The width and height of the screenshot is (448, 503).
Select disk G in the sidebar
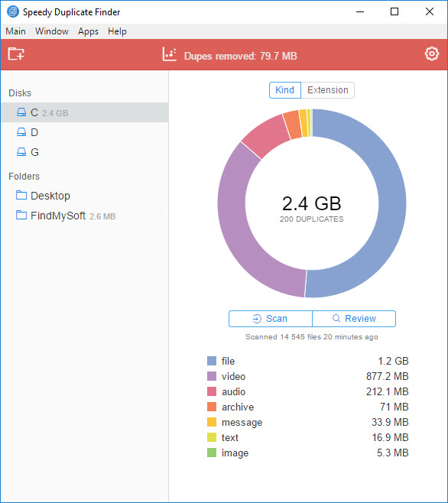pos(85,152)
